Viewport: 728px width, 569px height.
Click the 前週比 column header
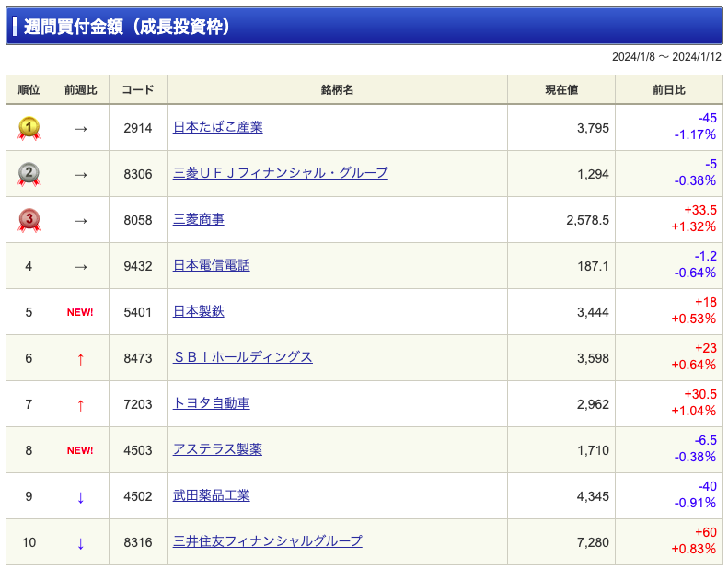[80, 89]
